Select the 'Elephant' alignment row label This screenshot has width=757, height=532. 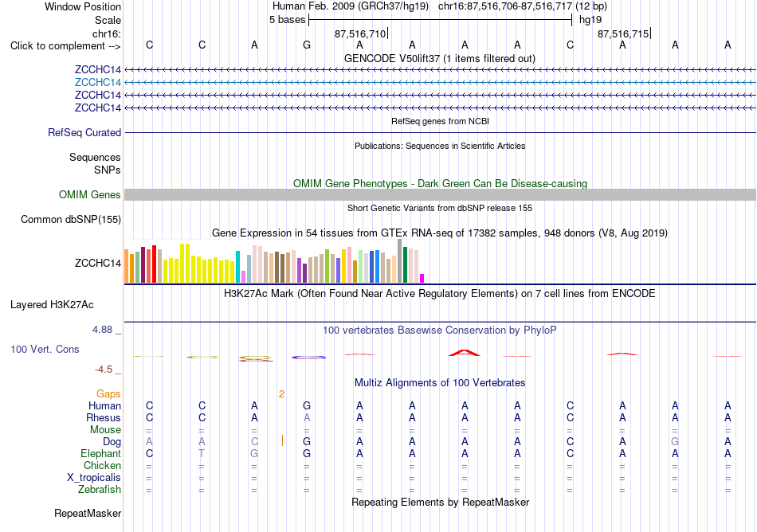[100, 454]
